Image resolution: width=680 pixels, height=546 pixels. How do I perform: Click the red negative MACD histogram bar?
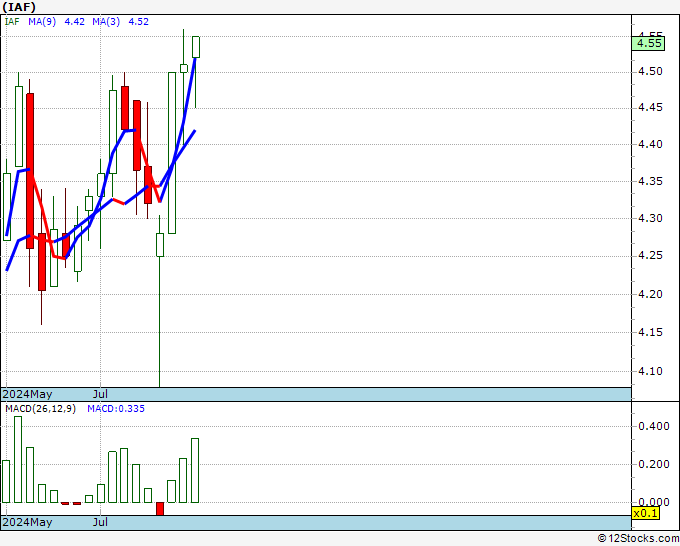pos(160,509)
